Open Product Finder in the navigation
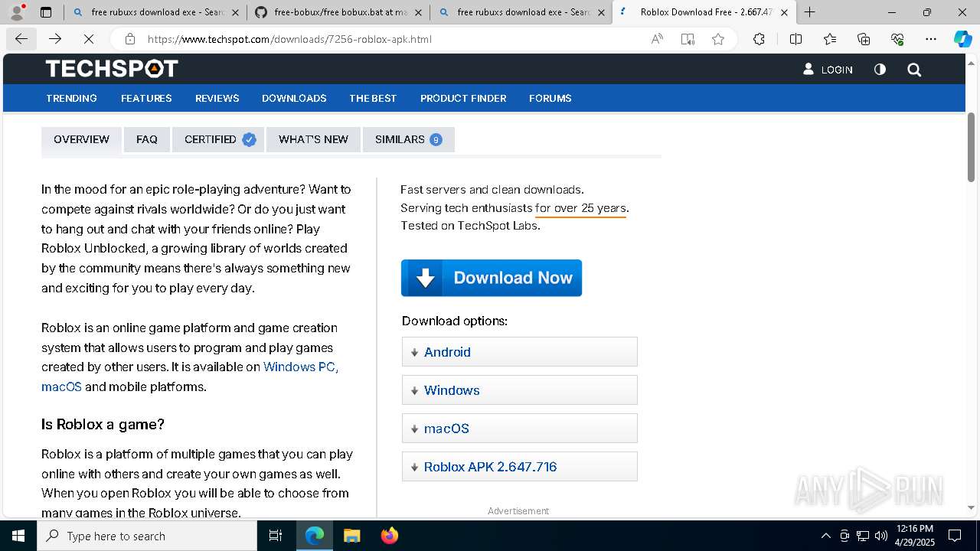The image size is (980, 551). tap(463, 98)
